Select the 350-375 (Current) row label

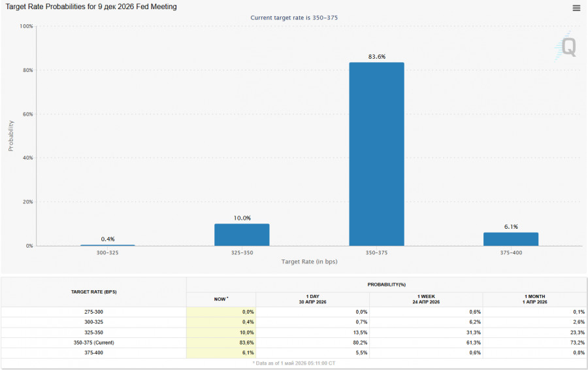93,343
